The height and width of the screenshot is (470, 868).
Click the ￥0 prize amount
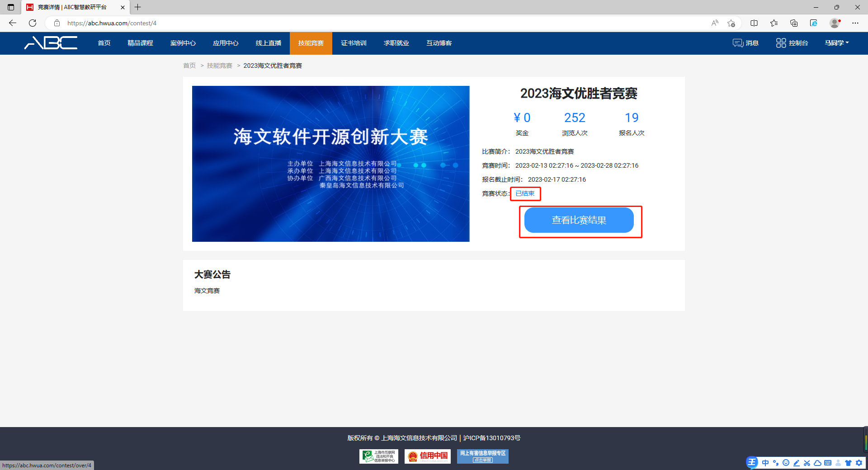pyautogui.click(x=522, y=117)
